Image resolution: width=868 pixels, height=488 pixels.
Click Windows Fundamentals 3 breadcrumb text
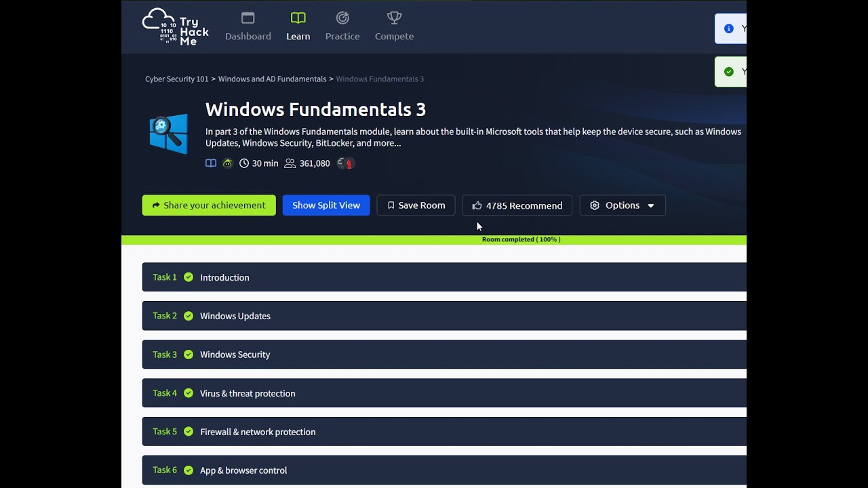[x=380, y=79]
